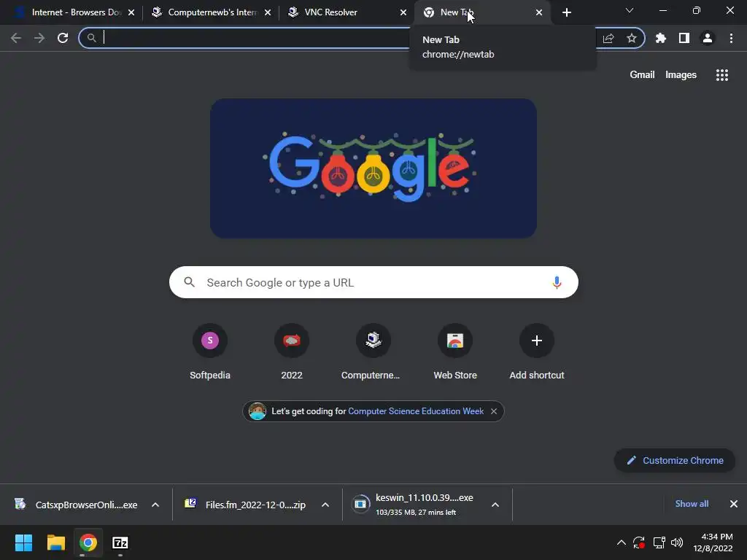Open the 2022 shortcut tile
The width and height of the screenshot is (747, 560).
(292, 351)
